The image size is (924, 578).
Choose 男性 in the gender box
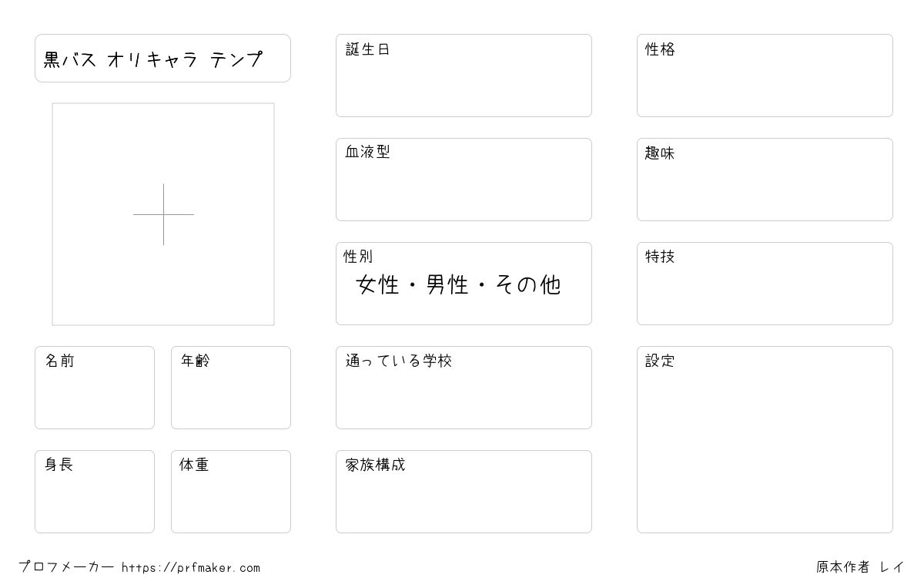point(447,285)
